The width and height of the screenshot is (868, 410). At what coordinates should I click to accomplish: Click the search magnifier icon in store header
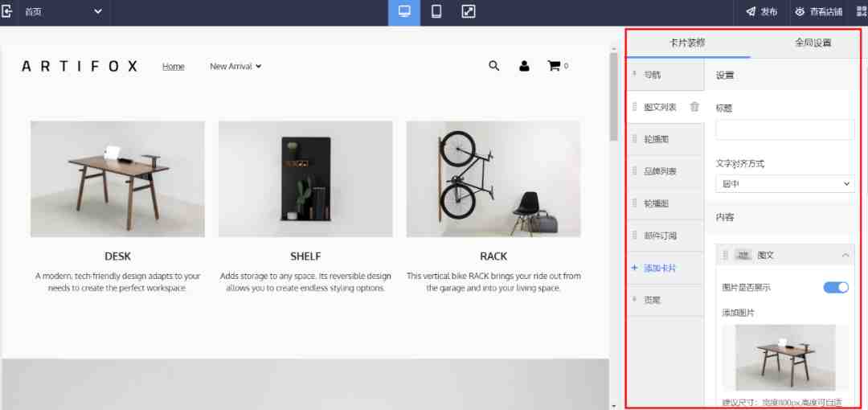tap(493, 66)
